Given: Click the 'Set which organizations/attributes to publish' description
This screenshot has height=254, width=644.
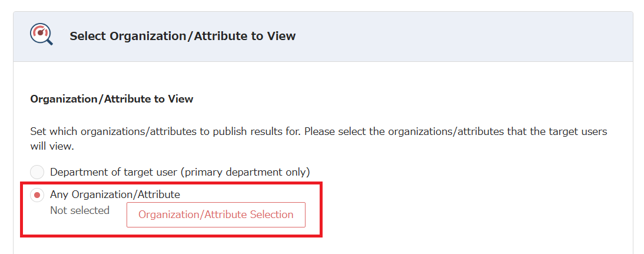Looking at the screenshot, I should [x=165, y=131].
